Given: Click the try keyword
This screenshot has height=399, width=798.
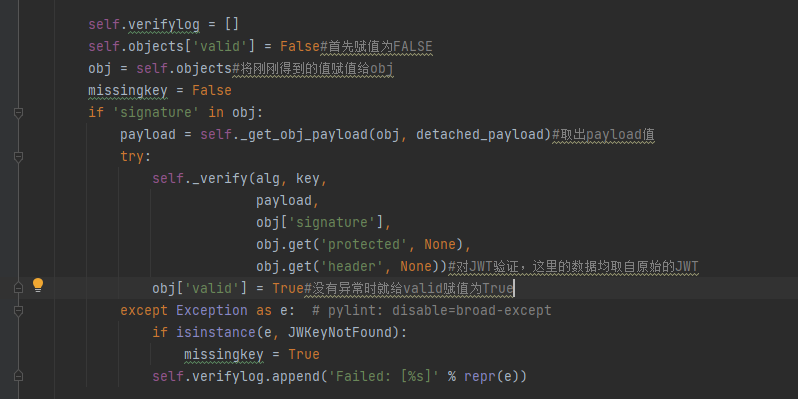Looking at the screenshot, I should (132, 157).
